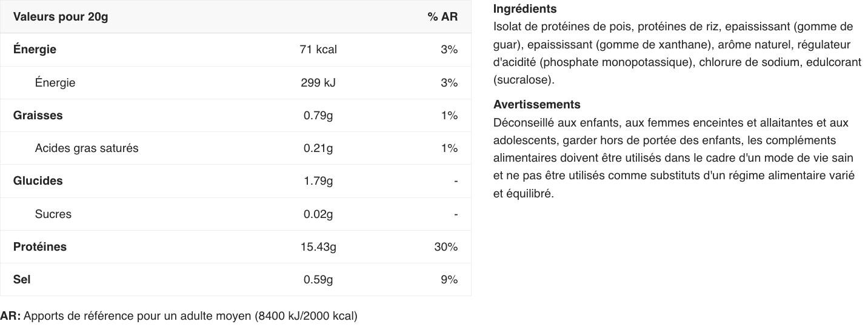Image resolution: width=868 pixels, height=327 pixels.
Task: Select the Sel row label
Action: [x=22, y=279]
